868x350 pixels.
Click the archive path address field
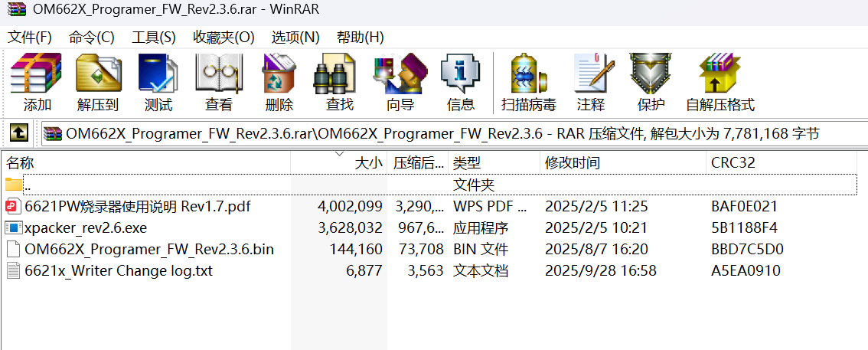(x=444, y=134)
